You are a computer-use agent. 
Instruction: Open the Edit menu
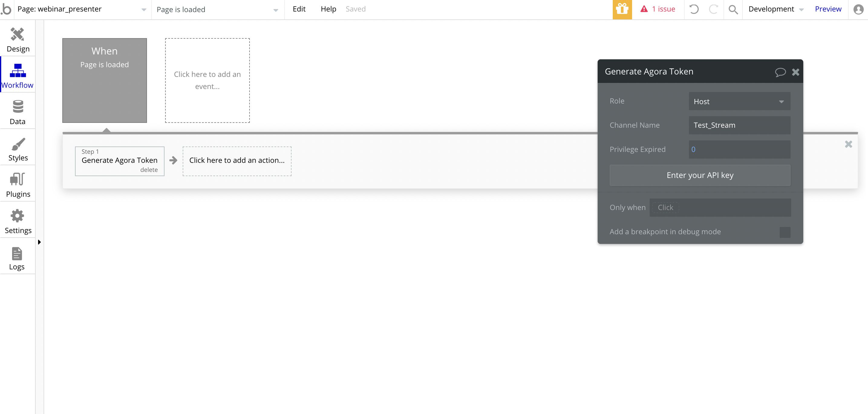click(299, 9)
